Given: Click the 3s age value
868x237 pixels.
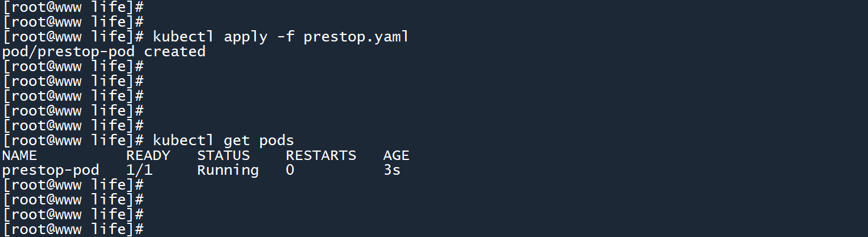Looking at the screenshot, I should point(392,170).
